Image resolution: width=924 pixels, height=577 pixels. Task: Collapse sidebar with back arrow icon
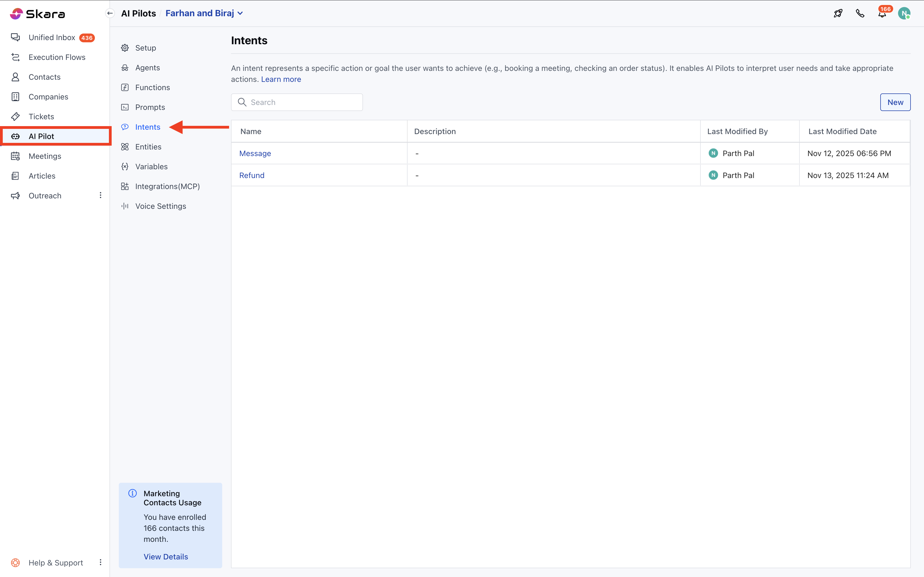[110, 13]
